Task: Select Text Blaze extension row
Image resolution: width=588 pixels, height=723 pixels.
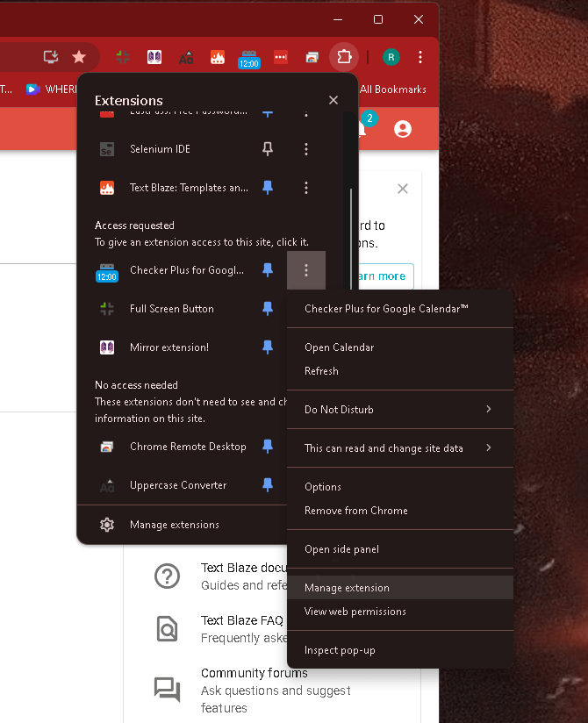Action: pos(189,188)
